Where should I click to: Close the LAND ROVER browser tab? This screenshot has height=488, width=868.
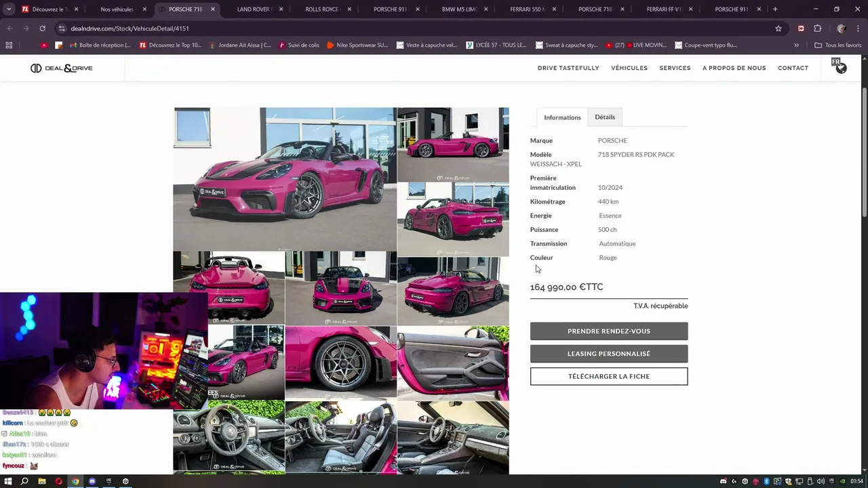point(281,9)
